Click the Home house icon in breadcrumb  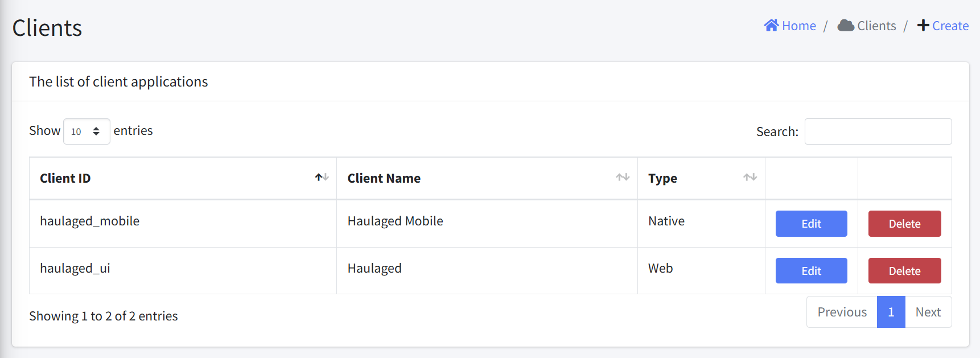771,26
